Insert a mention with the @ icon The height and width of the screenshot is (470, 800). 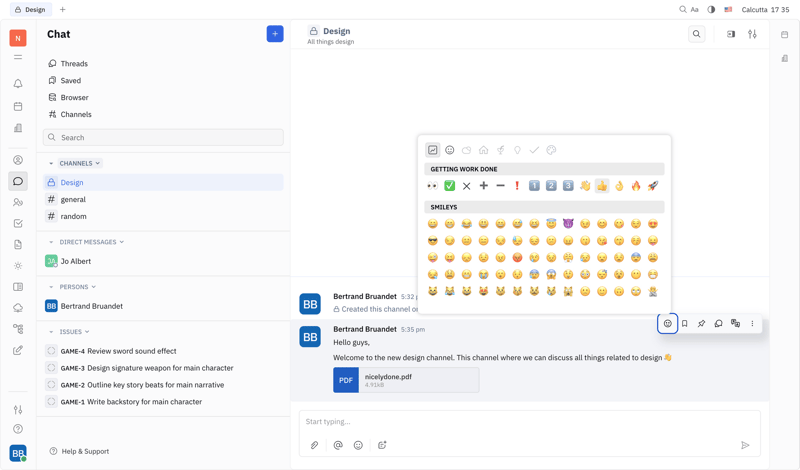(338, 445)
